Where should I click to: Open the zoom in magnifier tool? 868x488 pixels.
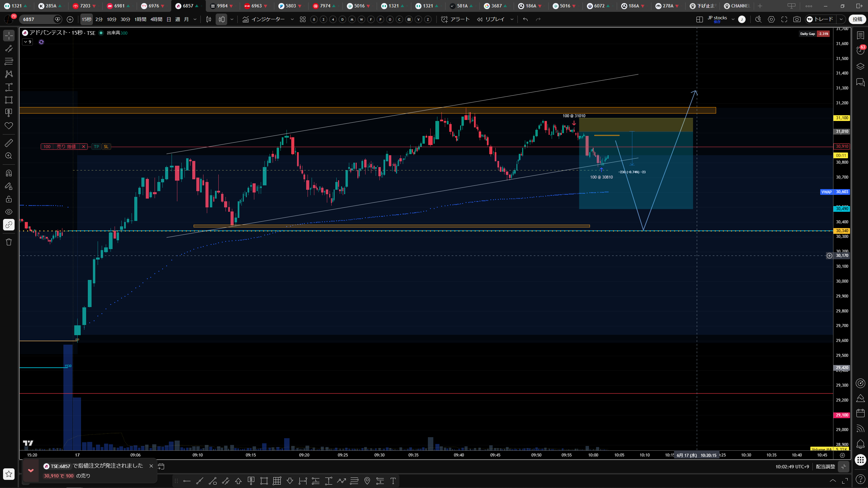point(9,156)
